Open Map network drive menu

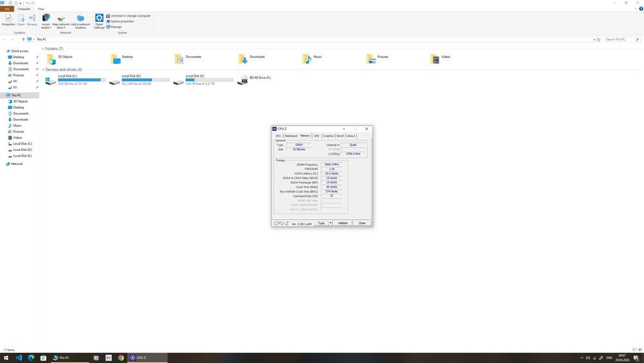[x=61, y=21]
